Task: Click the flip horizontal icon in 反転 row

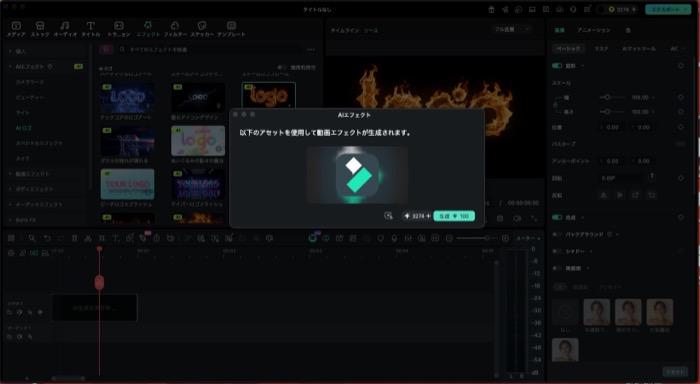Action: click(604, 195)
